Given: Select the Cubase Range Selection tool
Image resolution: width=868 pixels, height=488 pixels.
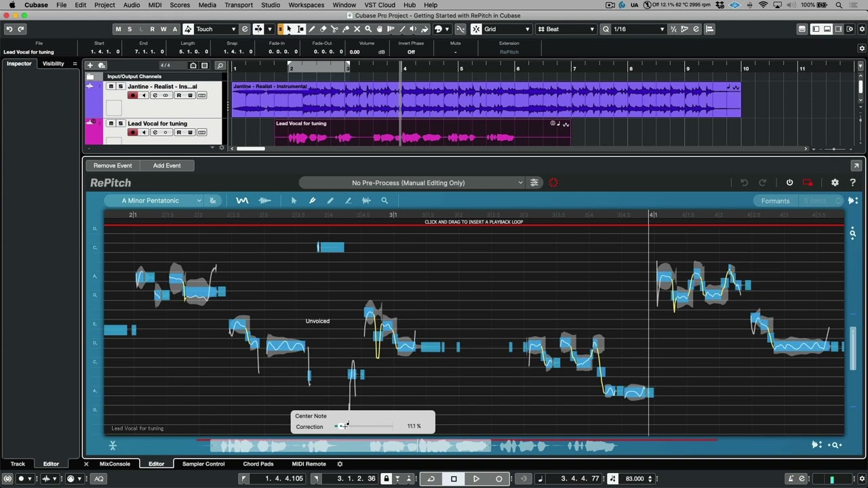Looking at the screenshot, I should coord(301,29).
